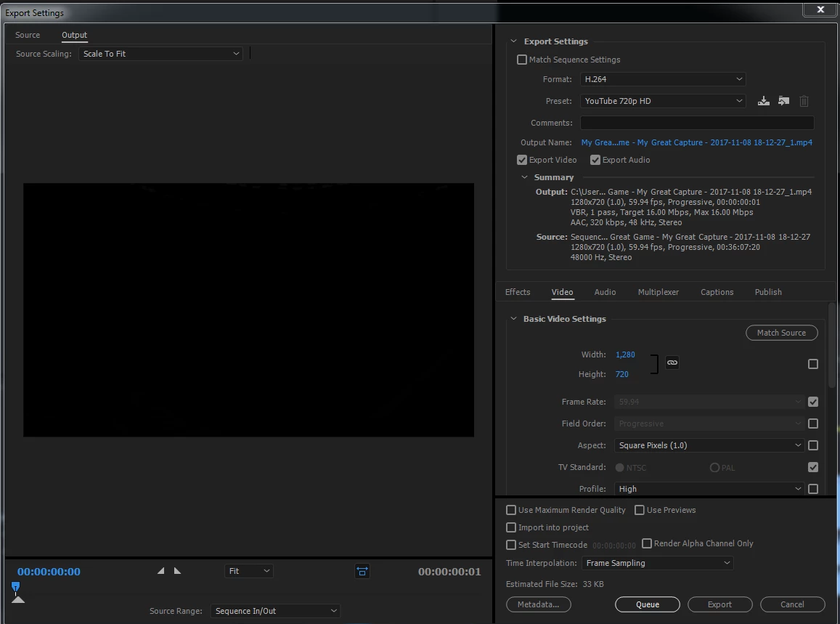840x624 pixels.
Task: Click the video settings panel scrollbar
Action: pyautogui.click(x=831, y=345)
